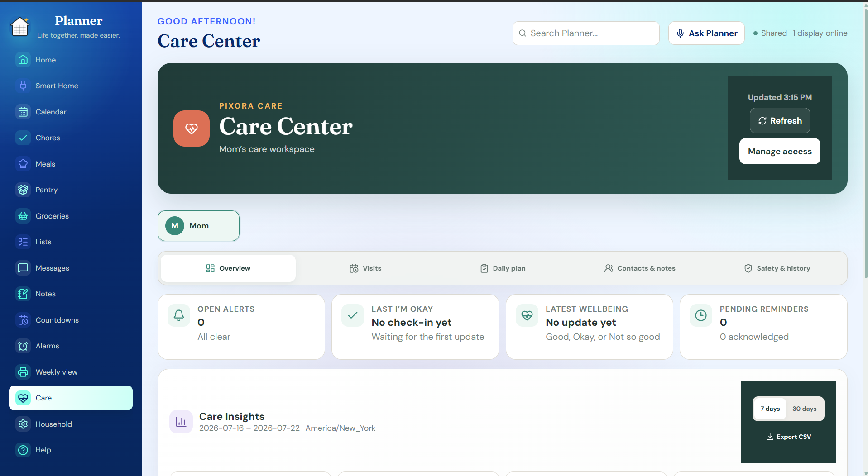Viewport: 868px width, 476px height.
Task: Click the 'GOOD AFTERNOON!' greeting
Action: (206, 21)
